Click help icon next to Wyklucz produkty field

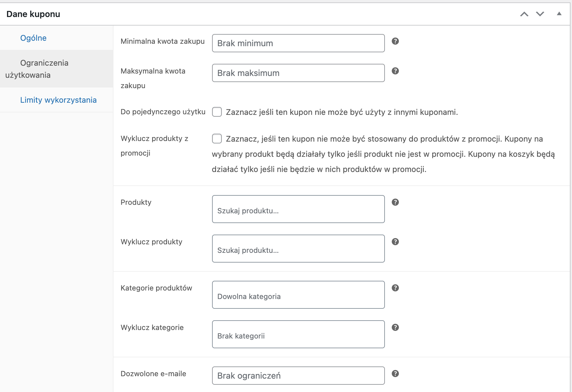tap(395, 242)
